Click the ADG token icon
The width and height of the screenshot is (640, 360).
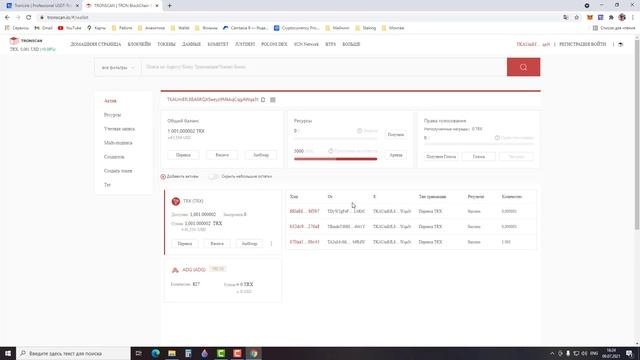coord(175,270)
